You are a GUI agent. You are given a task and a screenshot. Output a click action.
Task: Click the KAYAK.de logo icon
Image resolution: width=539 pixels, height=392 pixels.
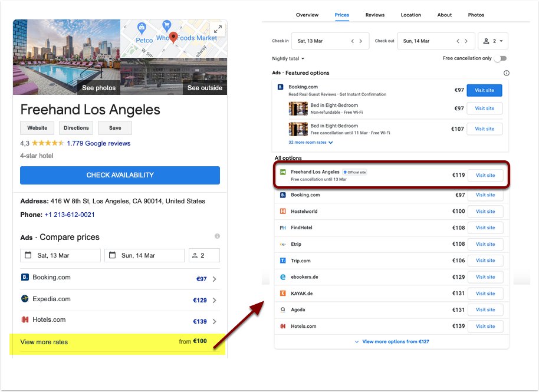click(282, 294)
